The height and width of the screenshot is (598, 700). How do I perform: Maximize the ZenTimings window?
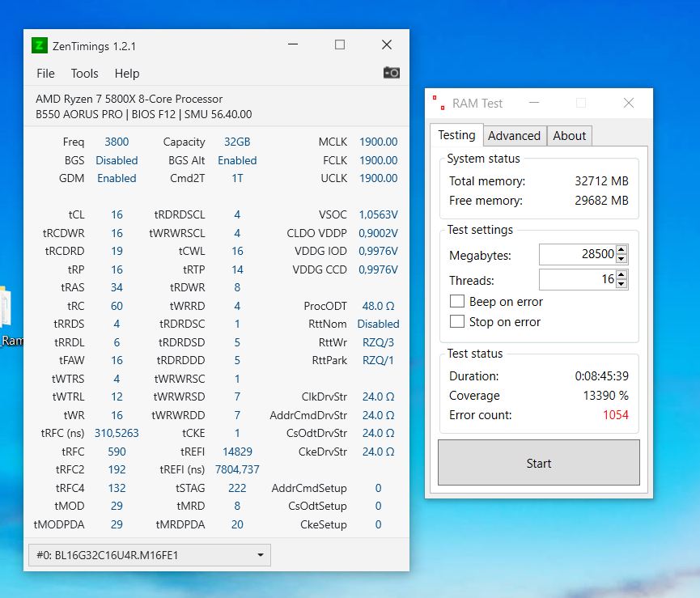point(340,45)
